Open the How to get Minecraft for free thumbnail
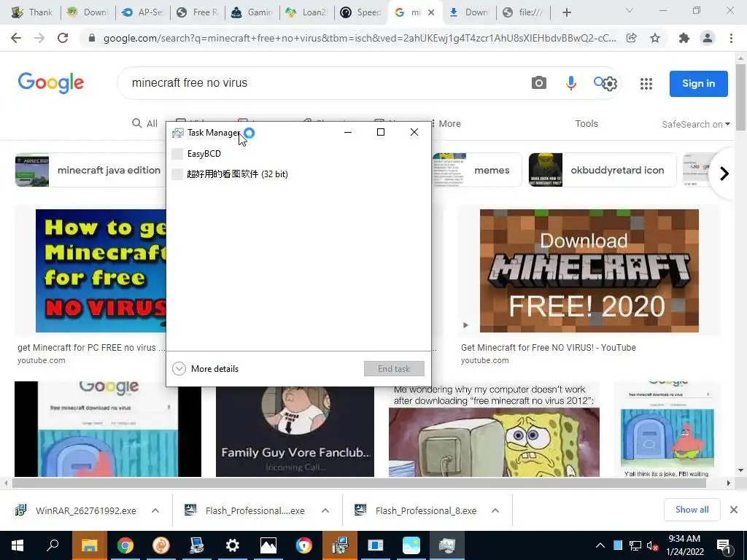 (101, 271)
